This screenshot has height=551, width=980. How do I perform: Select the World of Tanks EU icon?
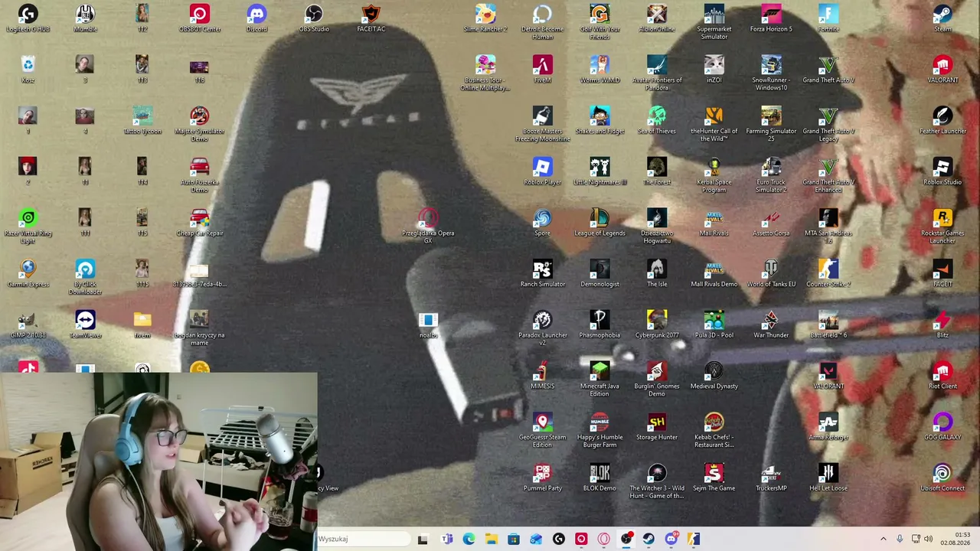(x=771, y=274)
